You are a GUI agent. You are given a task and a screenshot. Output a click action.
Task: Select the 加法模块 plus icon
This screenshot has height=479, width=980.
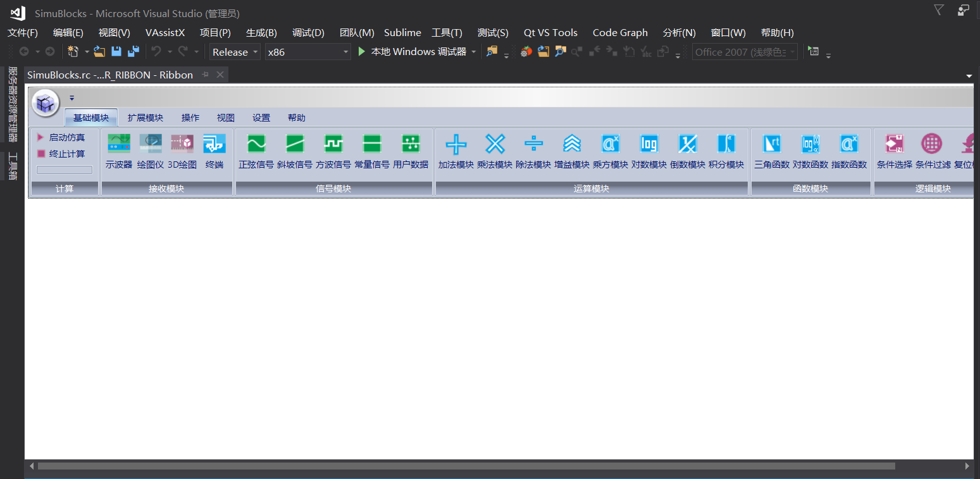(x=456, y=144)
